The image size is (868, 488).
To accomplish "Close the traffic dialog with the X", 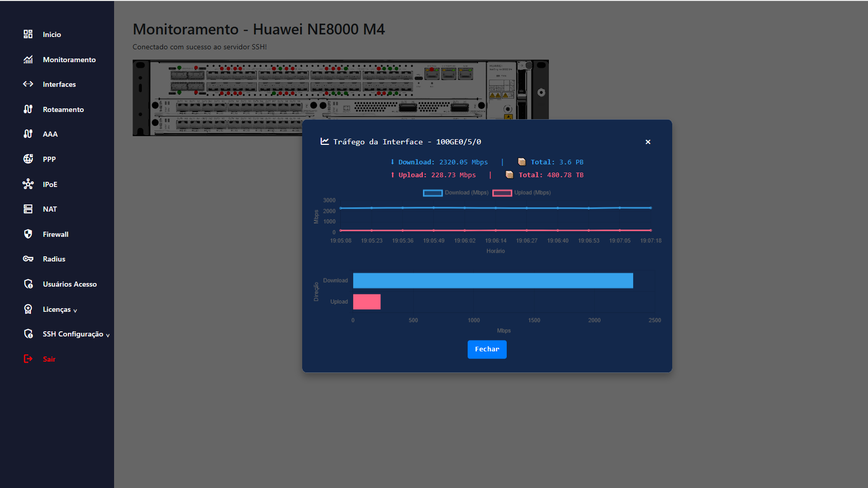I will click(648, 142).
